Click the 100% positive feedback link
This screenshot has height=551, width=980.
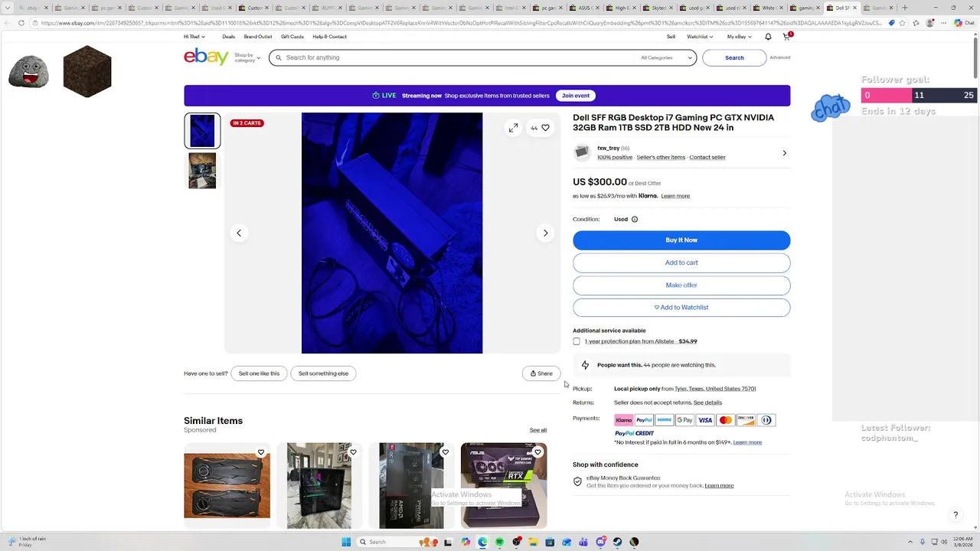point(615,158)
